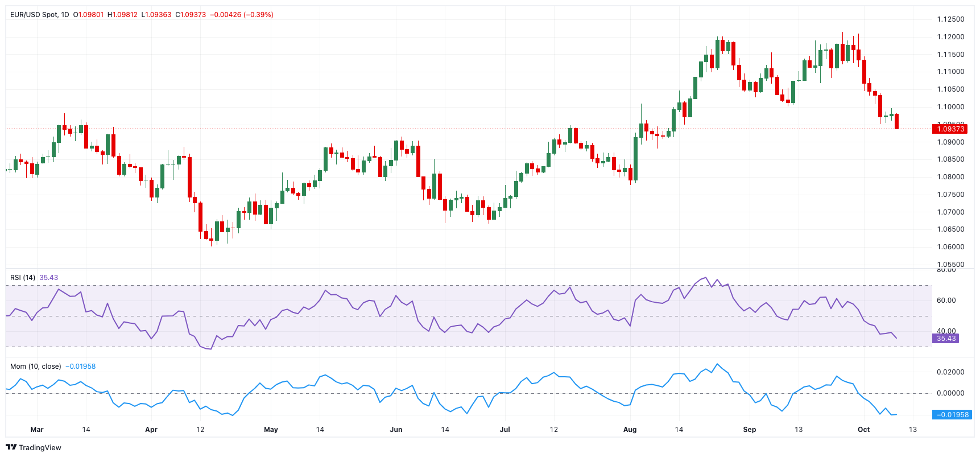Select the EUR/USD Spot symbol title

[34, 15]
